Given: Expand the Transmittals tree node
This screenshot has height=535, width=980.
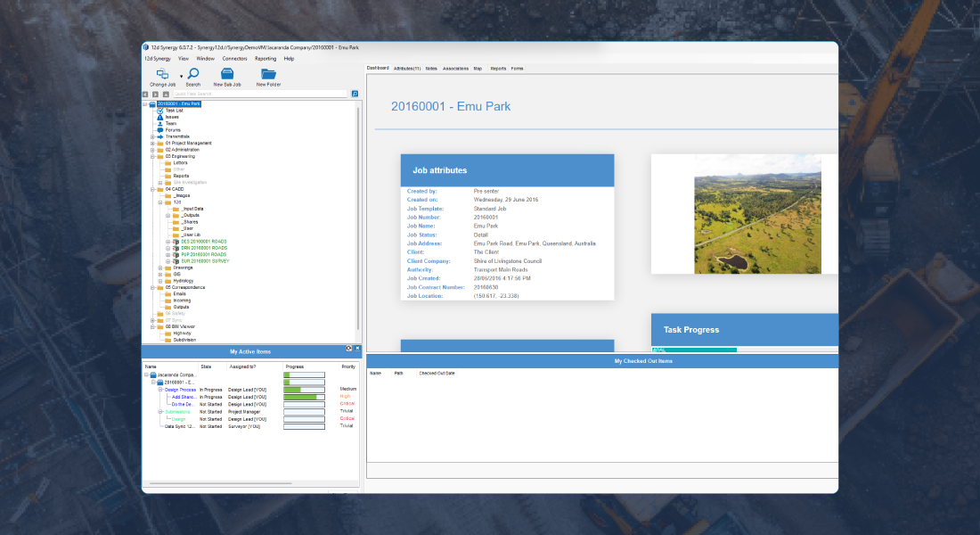Looking at the screenshot, I should [x=152, y=136].
